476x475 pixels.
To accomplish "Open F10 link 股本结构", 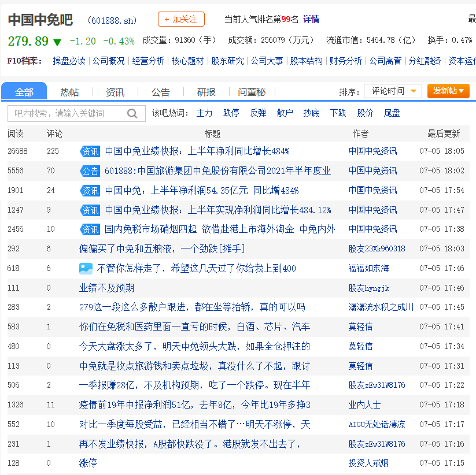I will [307, 61].
